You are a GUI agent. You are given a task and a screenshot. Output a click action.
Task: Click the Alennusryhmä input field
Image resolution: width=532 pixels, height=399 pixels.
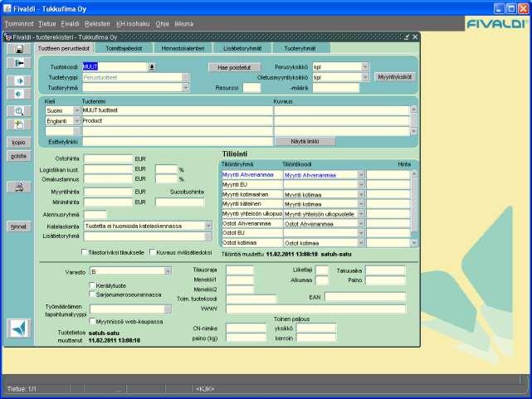click(x=95, y=215)
